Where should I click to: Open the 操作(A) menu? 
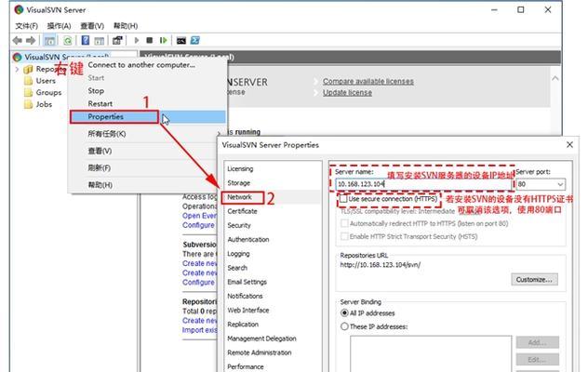pos(59,25)
